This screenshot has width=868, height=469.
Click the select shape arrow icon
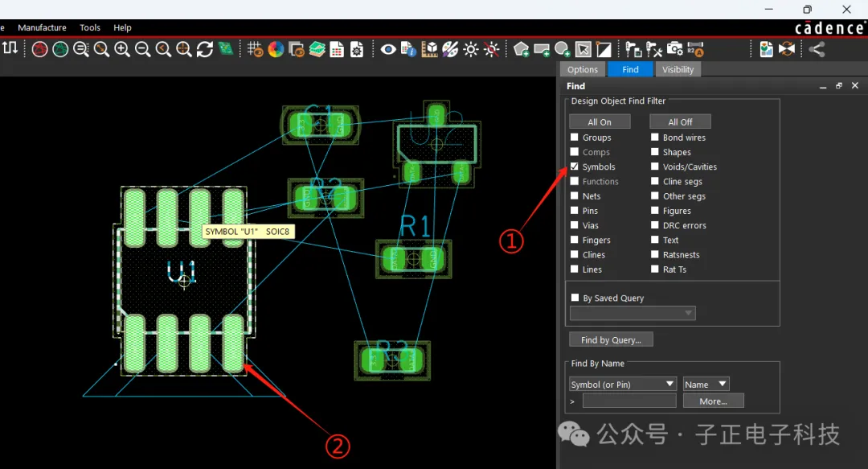[583, 49]
